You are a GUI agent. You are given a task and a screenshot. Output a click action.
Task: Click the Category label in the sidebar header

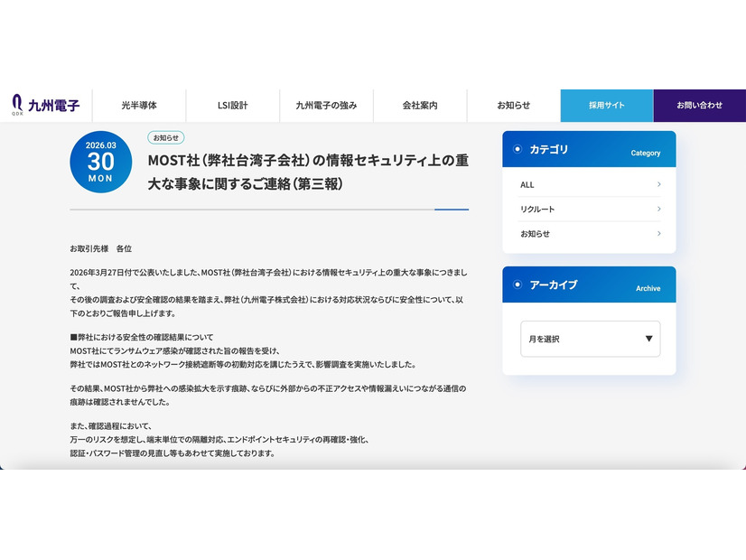click(646, 154)
